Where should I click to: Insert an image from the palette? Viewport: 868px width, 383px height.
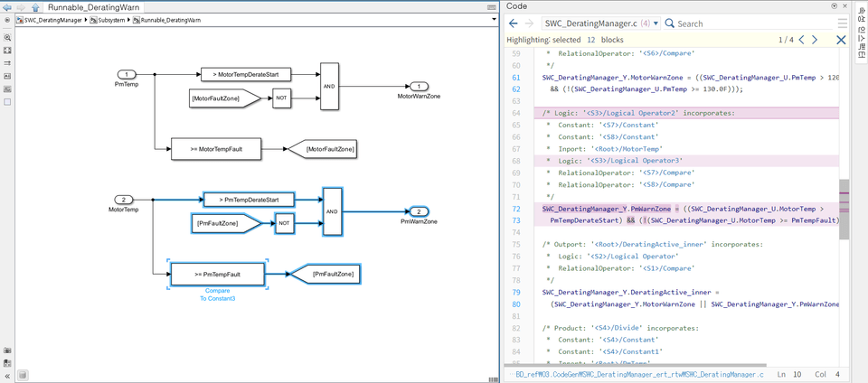click(x=7, y=89)
